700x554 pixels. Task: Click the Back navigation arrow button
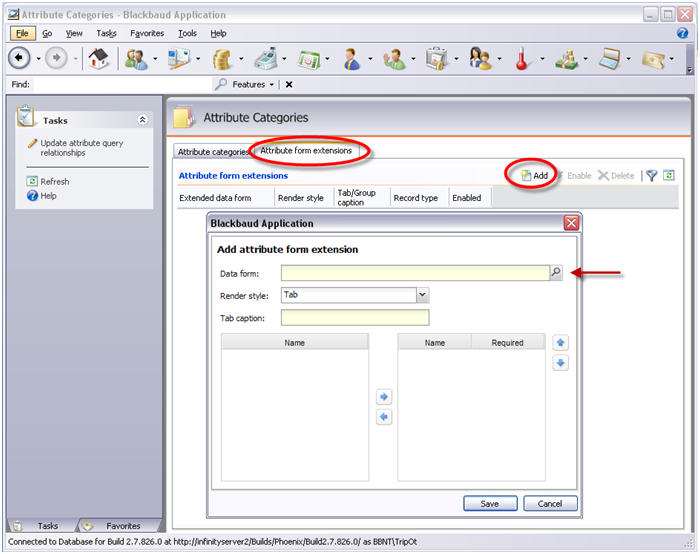click(19, 58)
